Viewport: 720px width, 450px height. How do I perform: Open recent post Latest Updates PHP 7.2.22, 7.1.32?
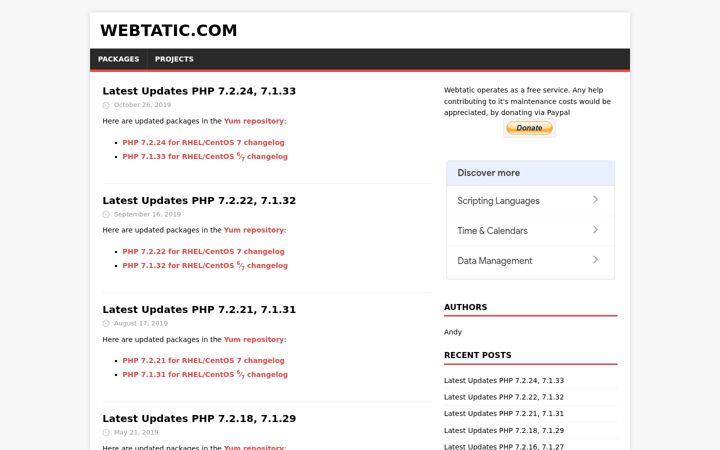pyautogui.click(x=504, y=397)
